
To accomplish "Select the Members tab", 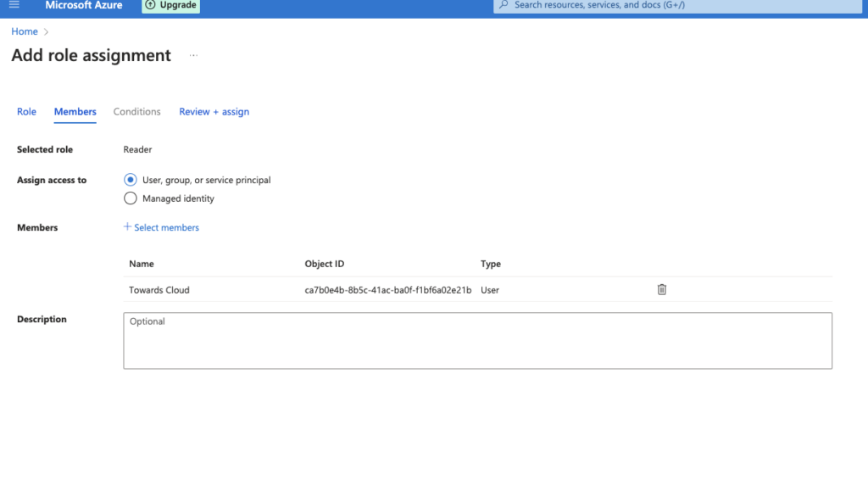I will click(75, 112).
